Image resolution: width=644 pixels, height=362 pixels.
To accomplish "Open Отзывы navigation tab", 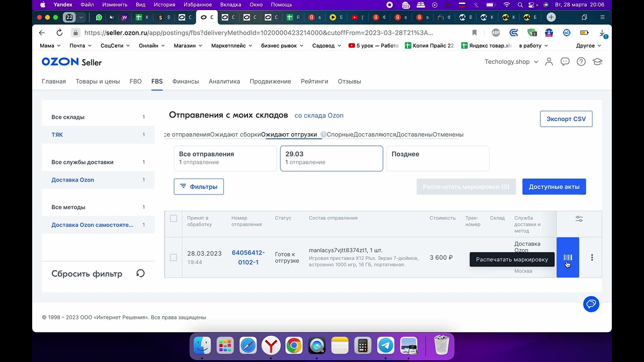I will [349, 81].
